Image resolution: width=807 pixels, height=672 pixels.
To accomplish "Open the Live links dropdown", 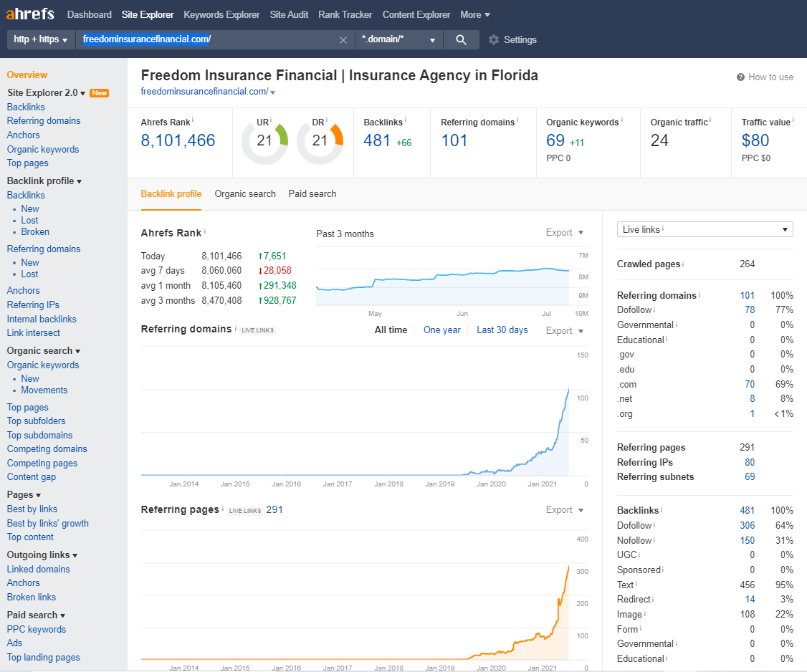I will coord(705,229).
